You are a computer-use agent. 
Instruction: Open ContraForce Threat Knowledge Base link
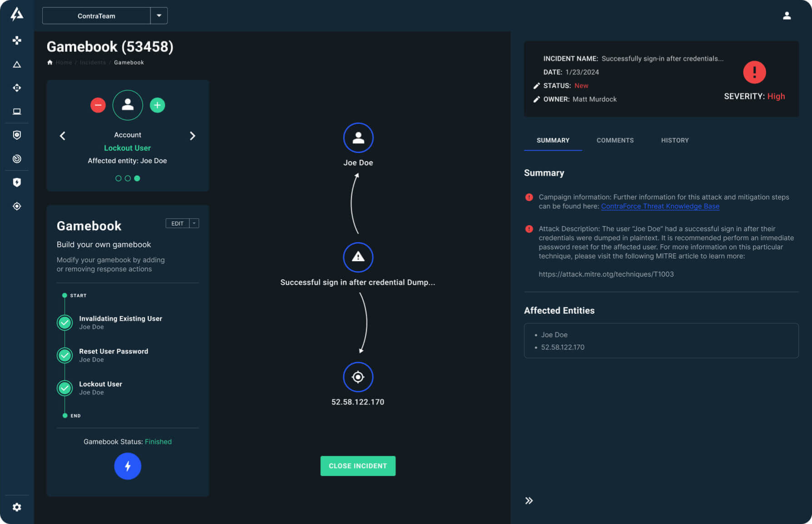[x=660, y=206]
